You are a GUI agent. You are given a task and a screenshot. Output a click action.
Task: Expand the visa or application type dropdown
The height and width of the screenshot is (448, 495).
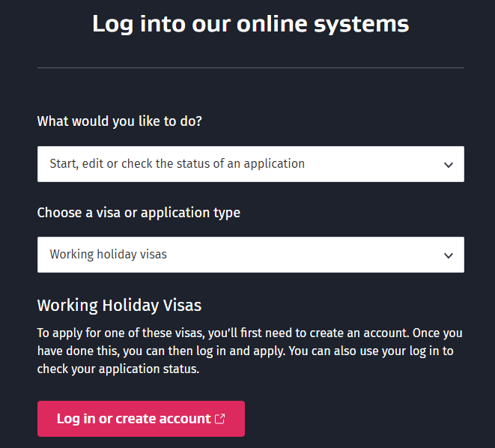[x=250, y=255]
